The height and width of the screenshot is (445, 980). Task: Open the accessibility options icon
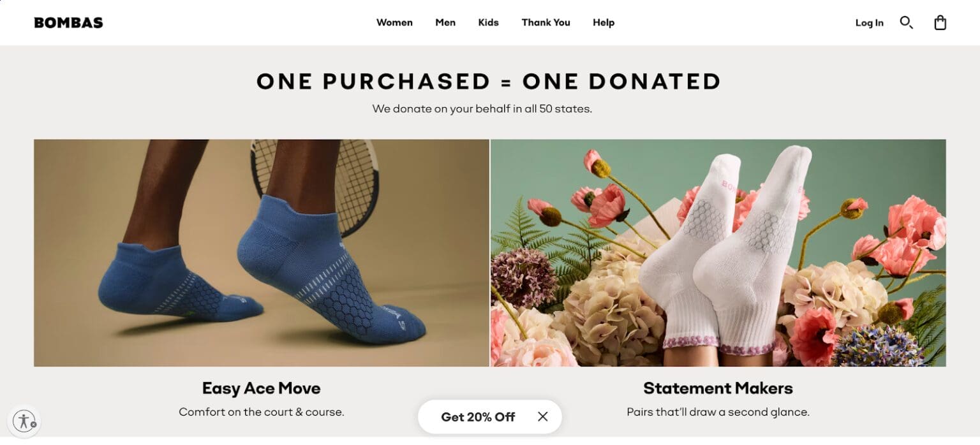[x=25, y=421]
